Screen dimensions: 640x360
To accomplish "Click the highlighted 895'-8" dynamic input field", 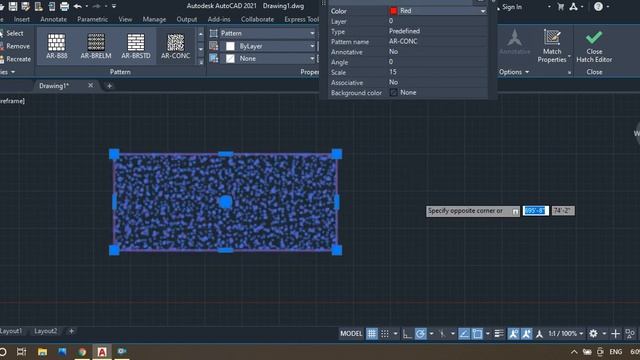I will pyautogui.click(x=536, y=211).
